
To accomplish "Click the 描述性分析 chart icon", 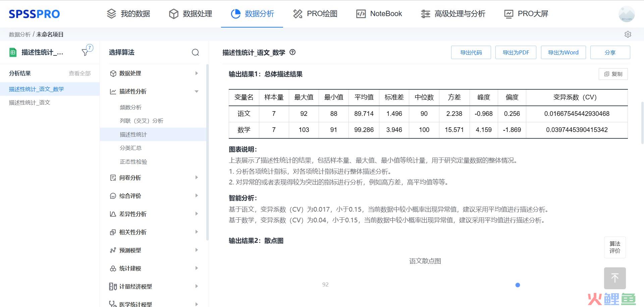I will coord(113,91).
